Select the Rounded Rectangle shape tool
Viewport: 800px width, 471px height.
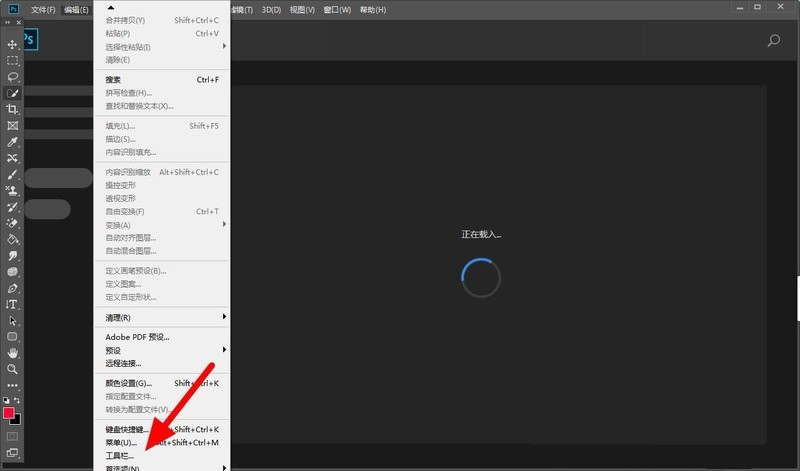pos(12,337)
